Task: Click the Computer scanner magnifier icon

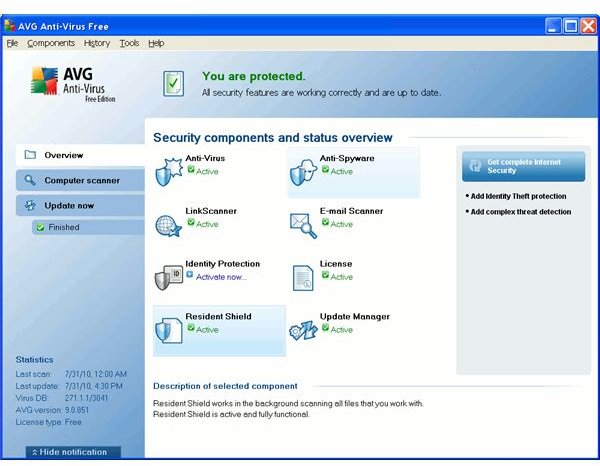Action: (30, 180)
